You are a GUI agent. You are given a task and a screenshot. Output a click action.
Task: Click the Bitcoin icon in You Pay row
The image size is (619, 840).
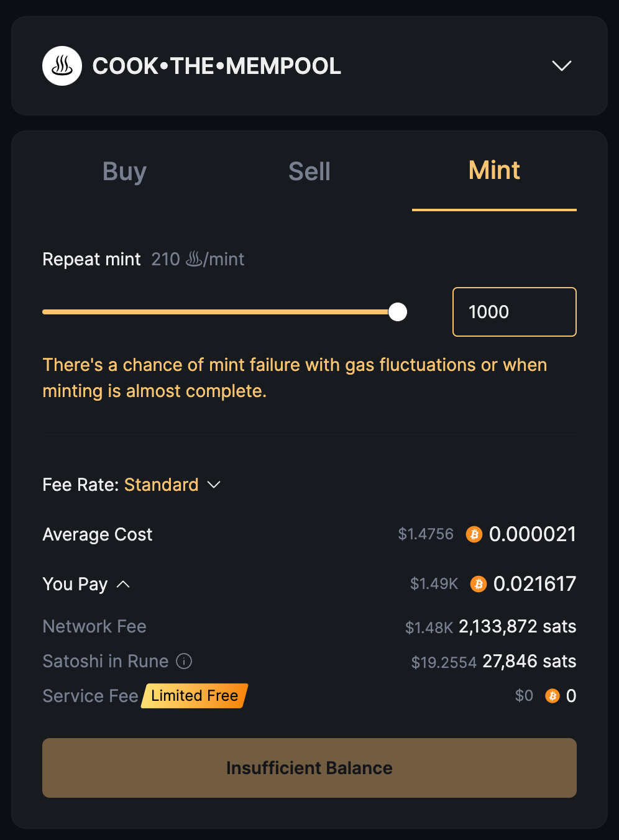pos(479,584)
